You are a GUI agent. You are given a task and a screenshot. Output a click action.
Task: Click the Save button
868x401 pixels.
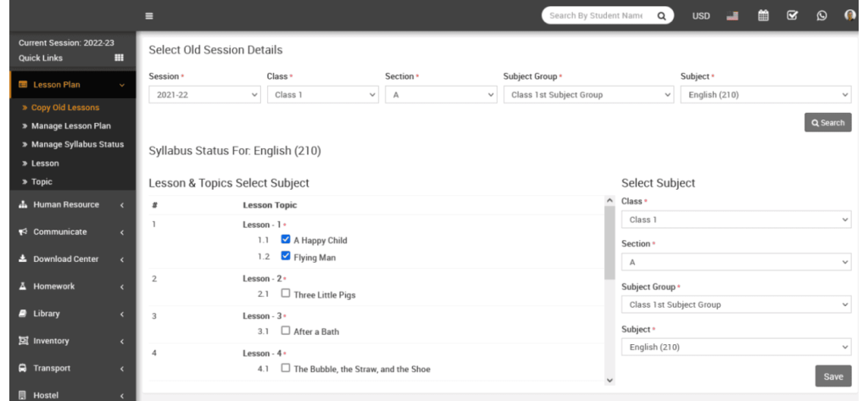click(x=832, y=376)
